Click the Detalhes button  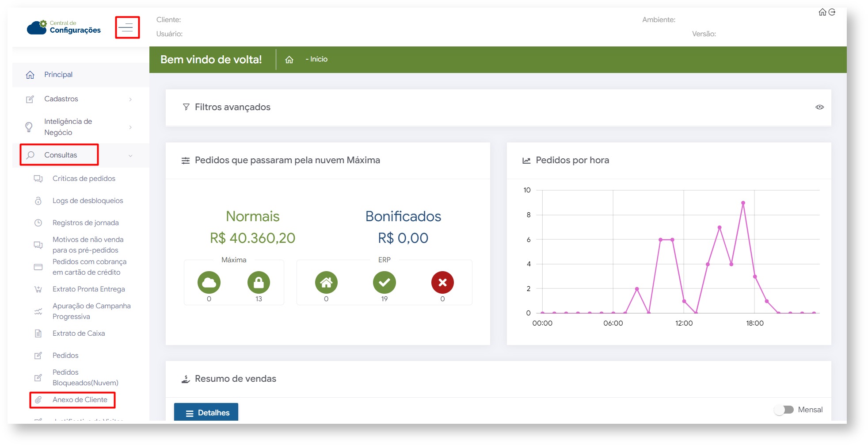click(x=206, y=413)
